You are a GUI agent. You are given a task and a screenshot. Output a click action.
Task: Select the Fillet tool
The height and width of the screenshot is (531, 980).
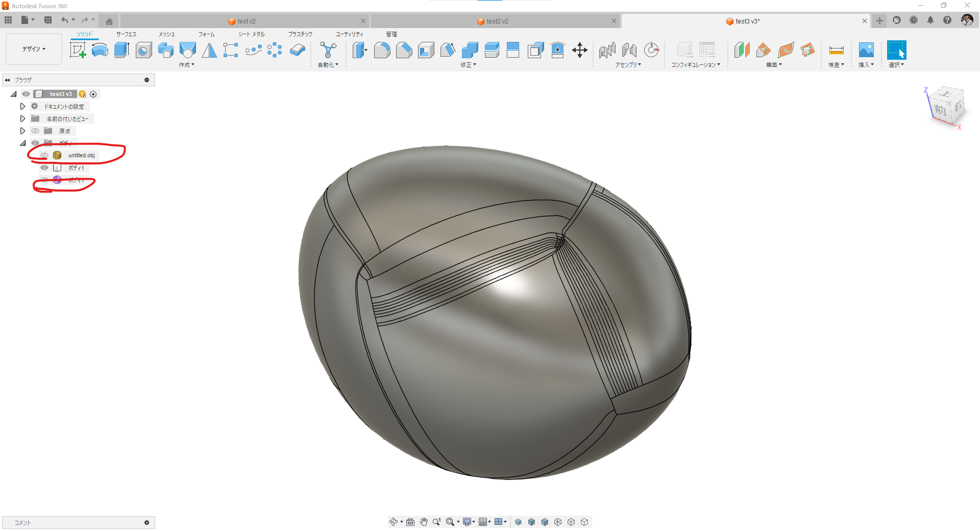(x=382, y=50)
